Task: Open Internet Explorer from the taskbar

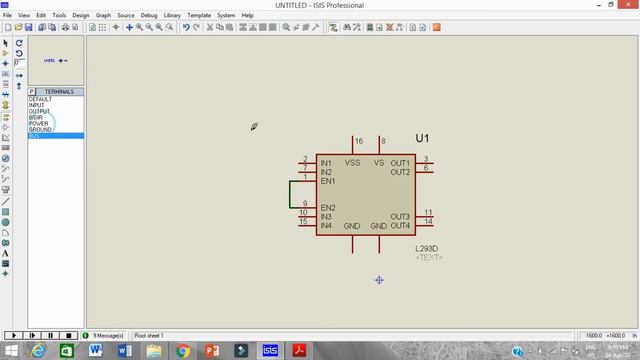Action: [x=38, y=351]
